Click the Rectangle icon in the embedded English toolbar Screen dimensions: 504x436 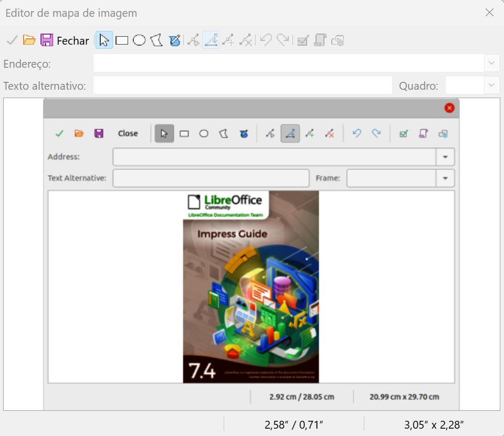184,133
